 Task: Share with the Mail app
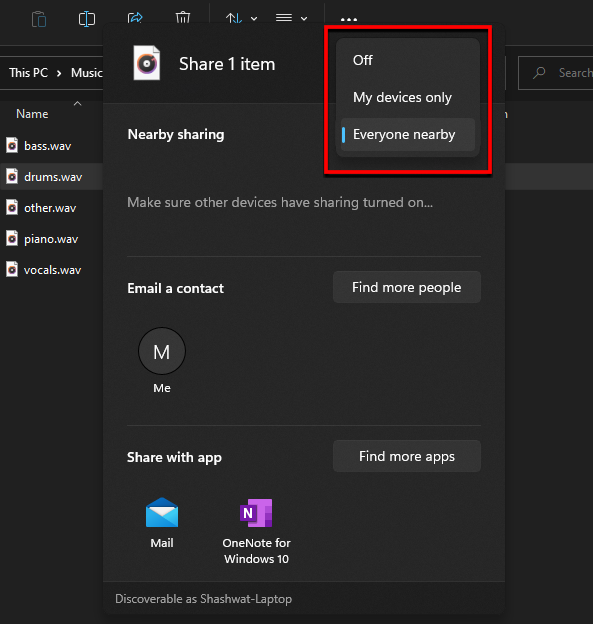point(162,523)
